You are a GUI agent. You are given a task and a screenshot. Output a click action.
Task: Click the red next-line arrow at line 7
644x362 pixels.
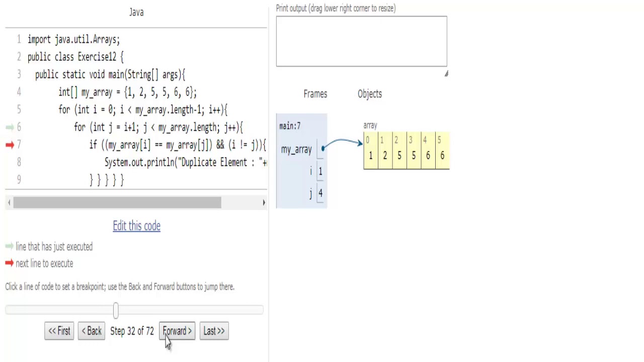coord(10,145)
